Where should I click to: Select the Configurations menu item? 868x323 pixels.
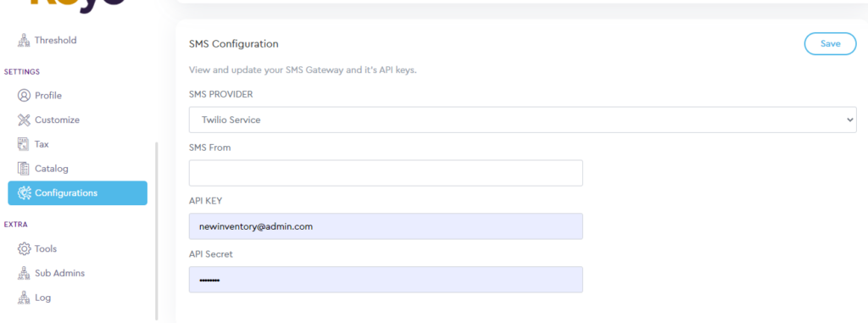[77, 192]
